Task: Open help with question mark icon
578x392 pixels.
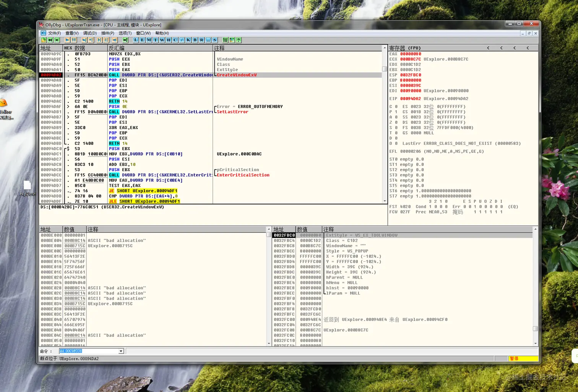Action: point(239,40)
